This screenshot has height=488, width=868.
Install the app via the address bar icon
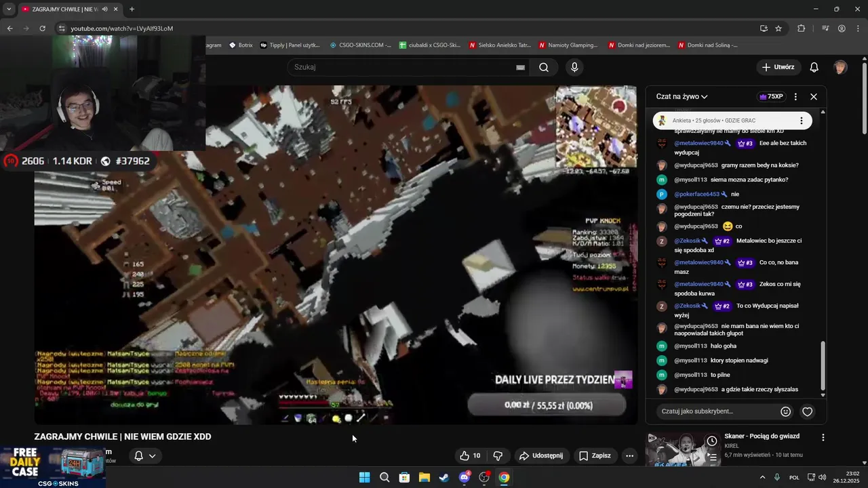(x=764, y=28)
